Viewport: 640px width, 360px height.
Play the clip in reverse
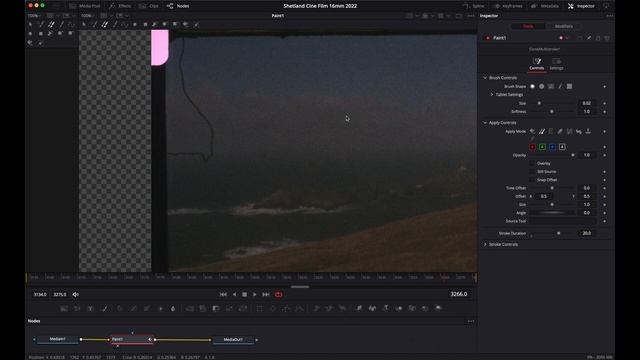click(x=234, y=294)
